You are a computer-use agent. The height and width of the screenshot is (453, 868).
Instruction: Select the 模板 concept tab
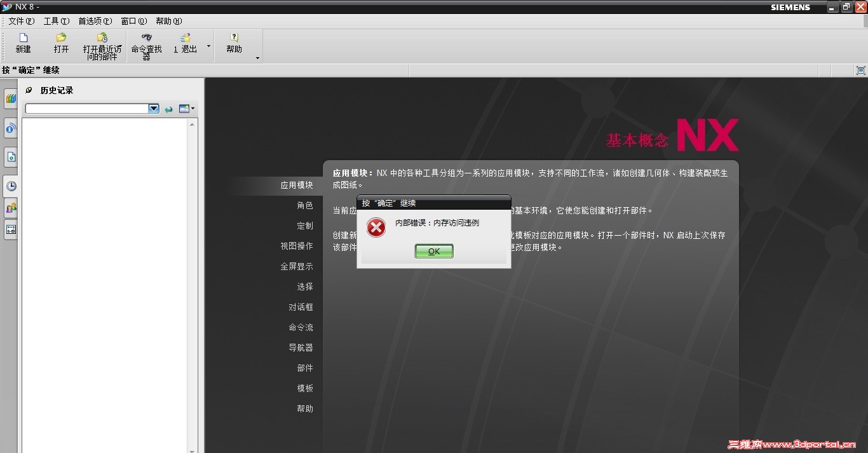305,389
